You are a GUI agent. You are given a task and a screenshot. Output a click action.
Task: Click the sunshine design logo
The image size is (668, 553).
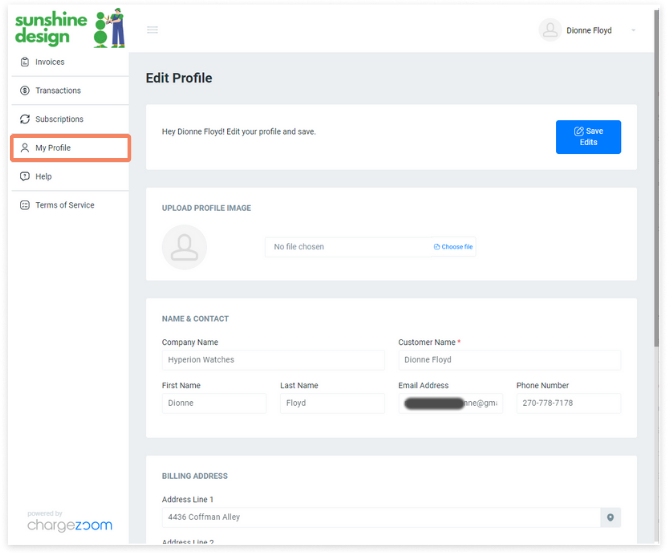pos(70,28)
